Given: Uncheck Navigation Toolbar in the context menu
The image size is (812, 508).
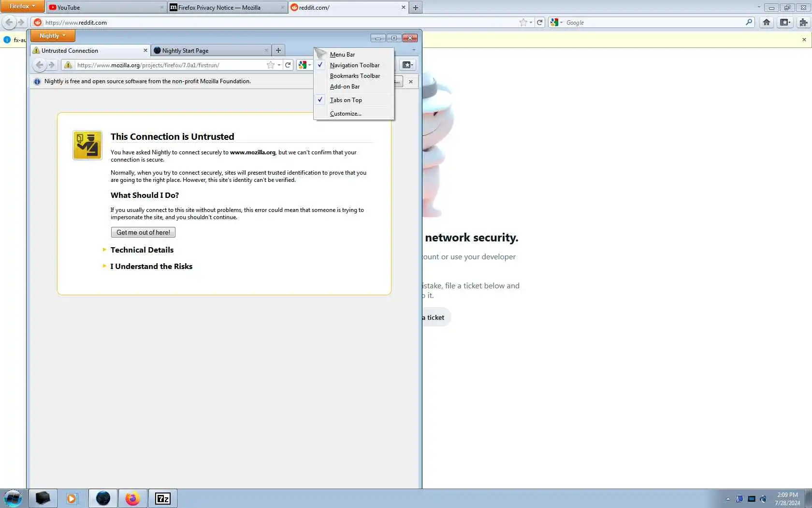Looking at the screenshot, I should point(354,65).
